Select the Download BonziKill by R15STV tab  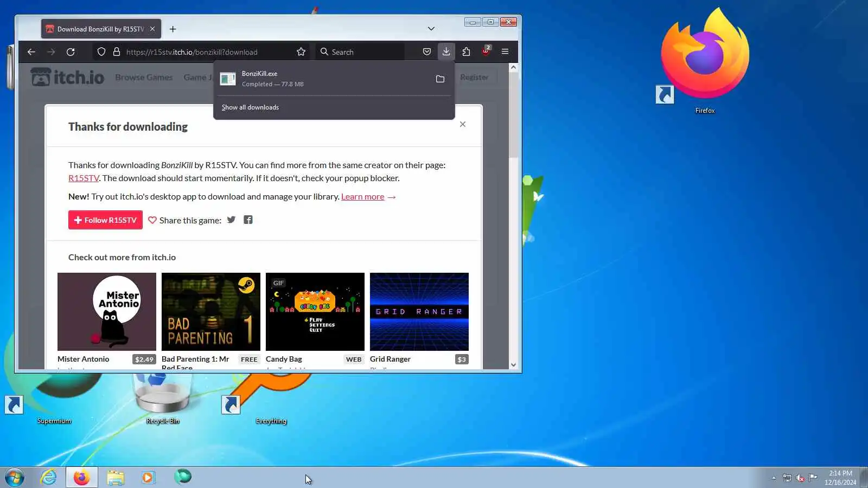(101, 29)
